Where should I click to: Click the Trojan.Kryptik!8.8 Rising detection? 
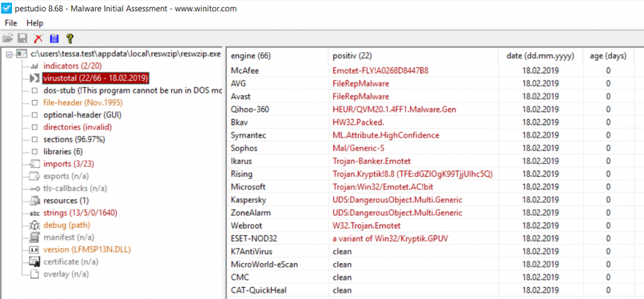[413, 174]
